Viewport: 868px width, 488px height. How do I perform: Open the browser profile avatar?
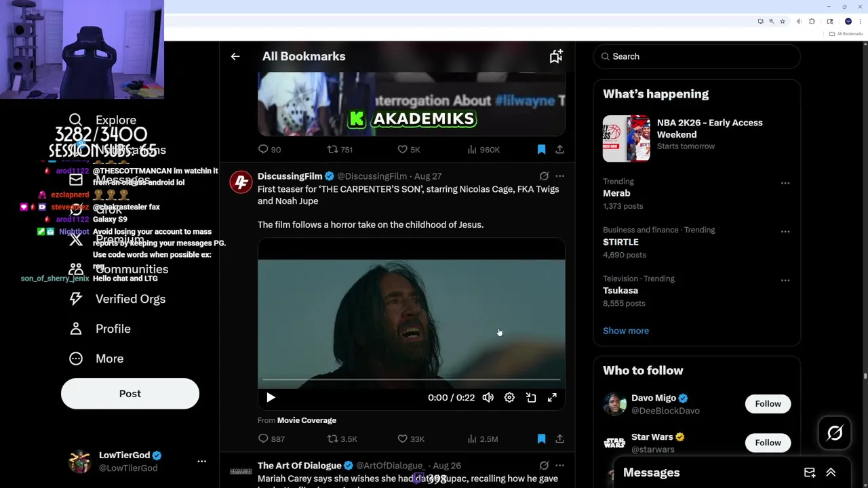(848, 22)
